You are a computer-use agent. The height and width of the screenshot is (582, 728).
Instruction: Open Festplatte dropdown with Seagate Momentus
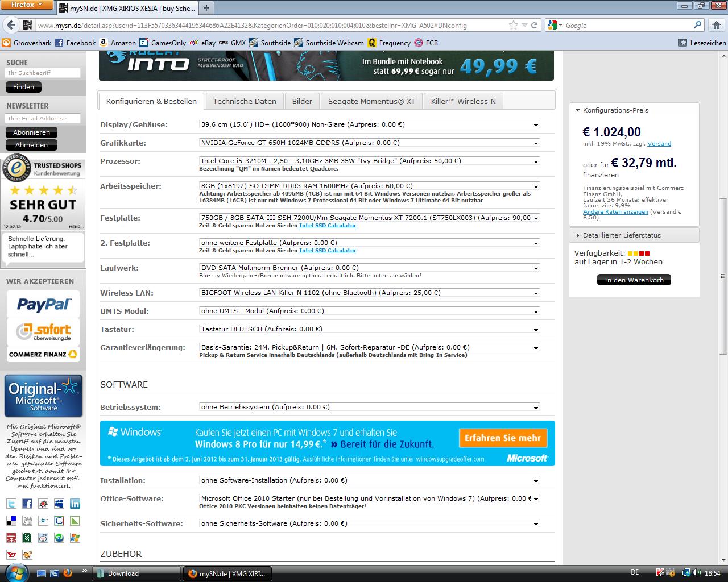click(x=370, y=218)
